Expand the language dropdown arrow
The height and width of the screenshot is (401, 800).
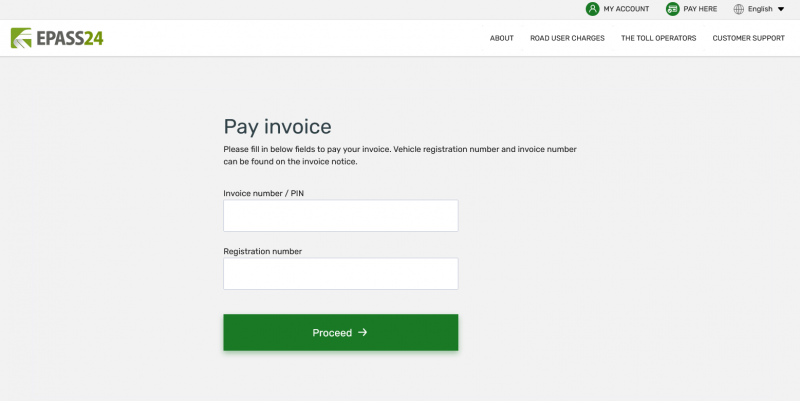(781, 9)
